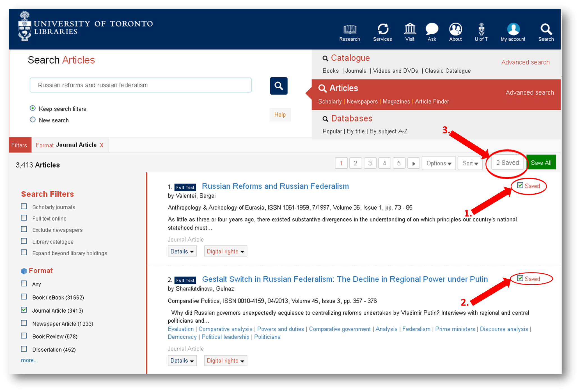Check the Scholarly journals filter

(24, 207)
